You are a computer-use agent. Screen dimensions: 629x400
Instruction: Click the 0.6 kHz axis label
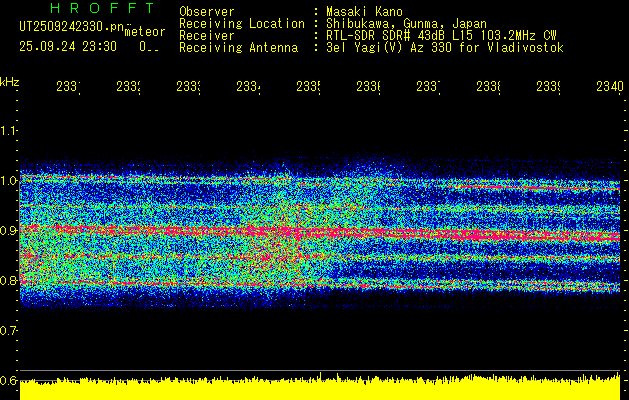tap(8, 380)
